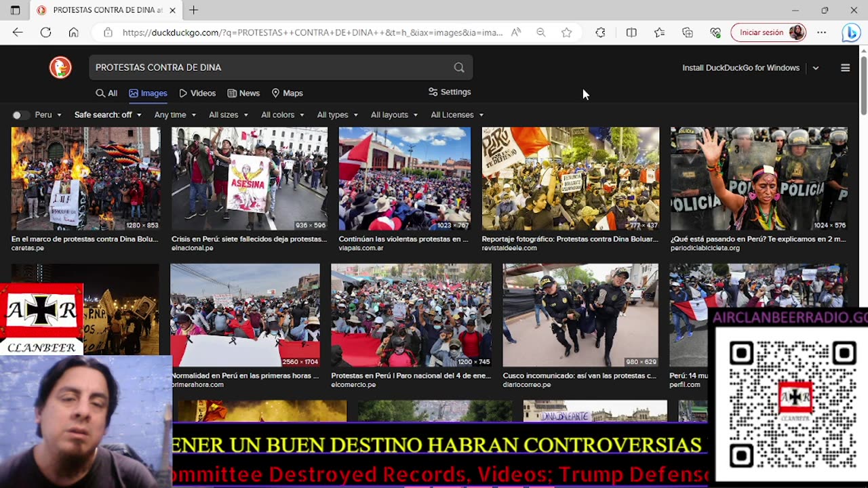Open caption En el marco de protestas contra Dina

(x=85, y=239)
